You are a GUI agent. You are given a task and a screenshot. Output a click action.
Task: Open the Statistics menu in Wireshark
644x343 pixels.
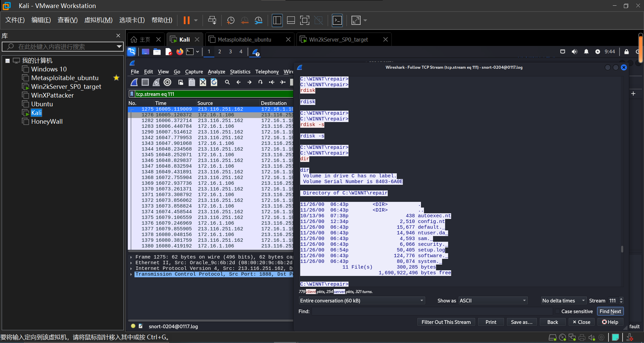pyautogui.click(x=240, y=72)
